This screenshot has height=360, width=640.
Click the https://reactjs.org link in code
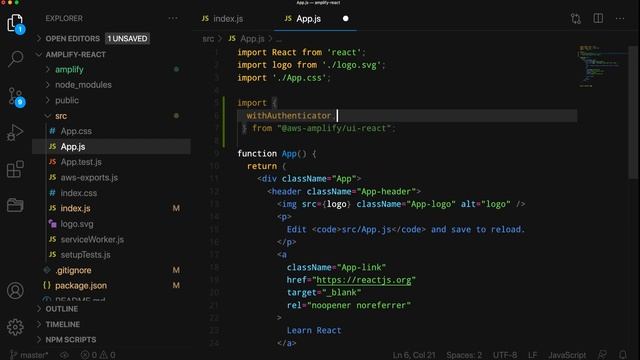pos(364,280)
